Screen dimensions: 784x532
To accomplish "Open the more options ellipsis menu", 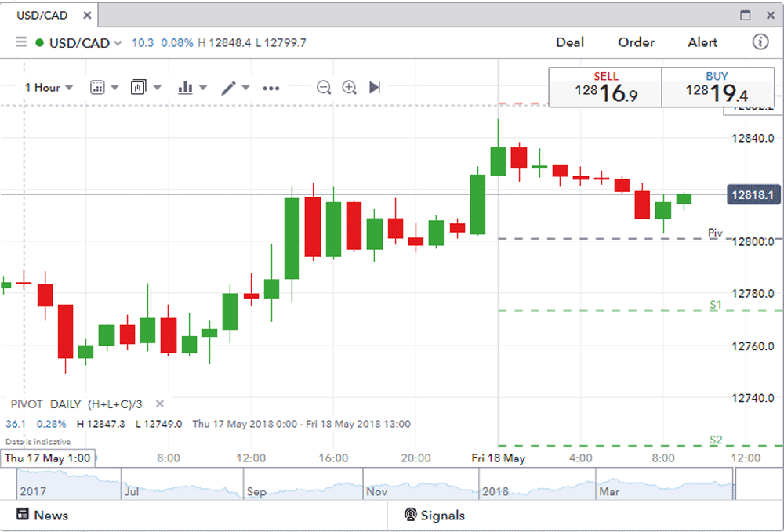I will tap(271, 88).
